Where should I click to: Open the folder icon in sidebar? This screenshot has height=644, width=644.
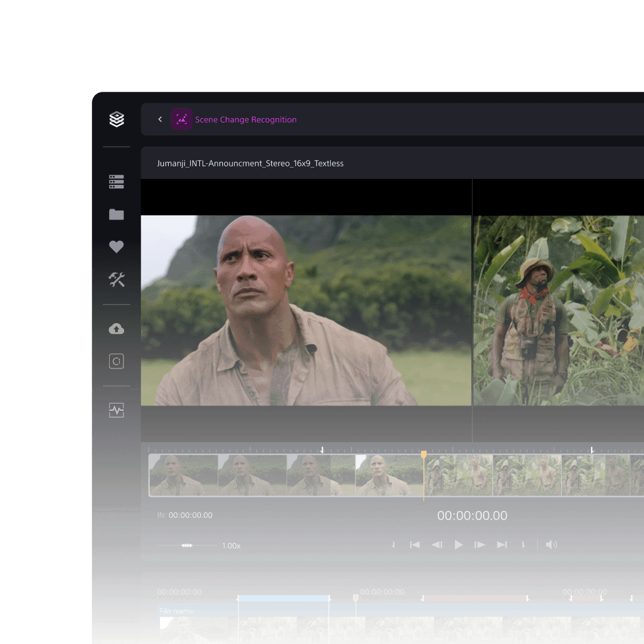[x=116, y=215]
